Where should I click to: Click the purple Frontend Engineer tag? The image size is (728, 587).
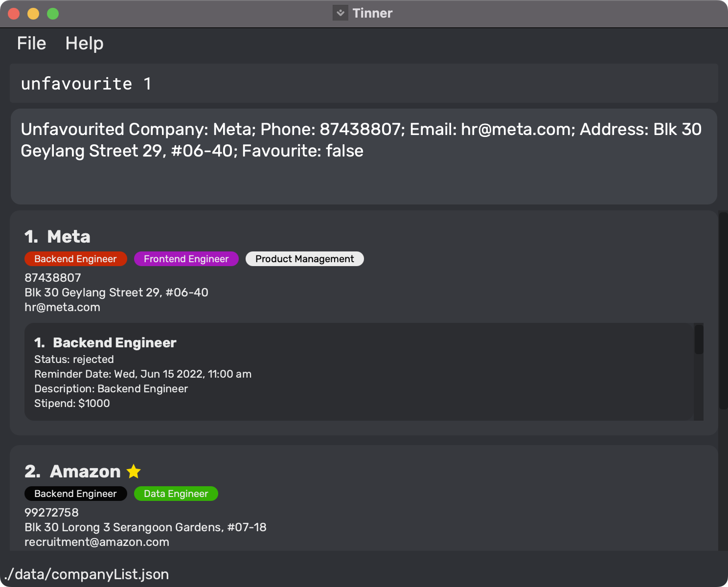point(186,259)
